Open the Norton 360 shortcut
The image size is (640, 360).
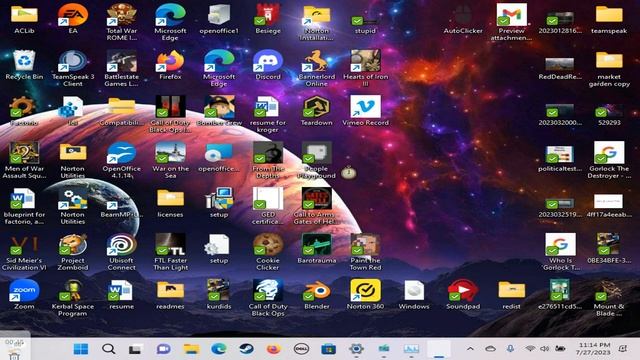pyautogui.click(x=365, y=291)
